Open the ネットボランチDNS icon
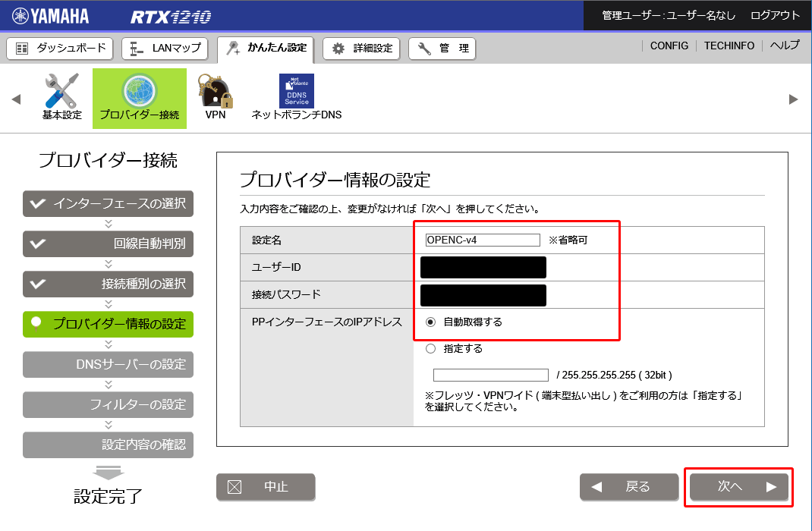812x531 pixels. tap(297, 97)
